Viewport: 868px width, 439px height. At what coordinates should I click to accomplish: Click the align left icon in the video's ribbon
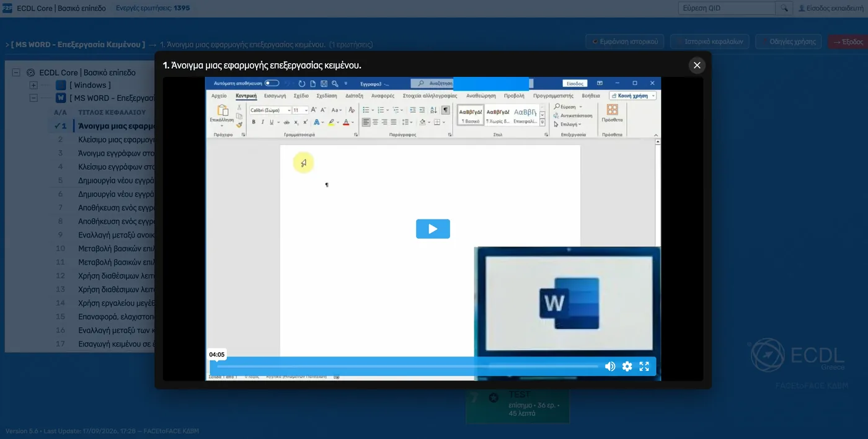(x=366, y=122)
